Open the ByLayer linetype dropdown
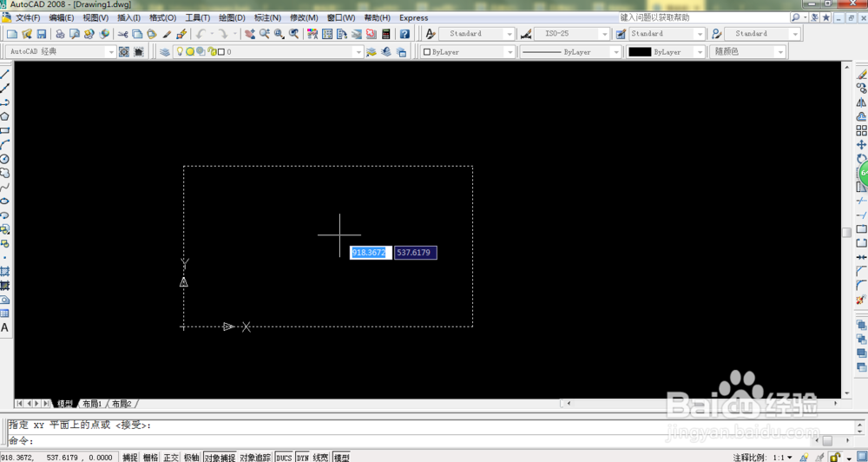This screenshot has height=462, width=868. coord(615,51)
